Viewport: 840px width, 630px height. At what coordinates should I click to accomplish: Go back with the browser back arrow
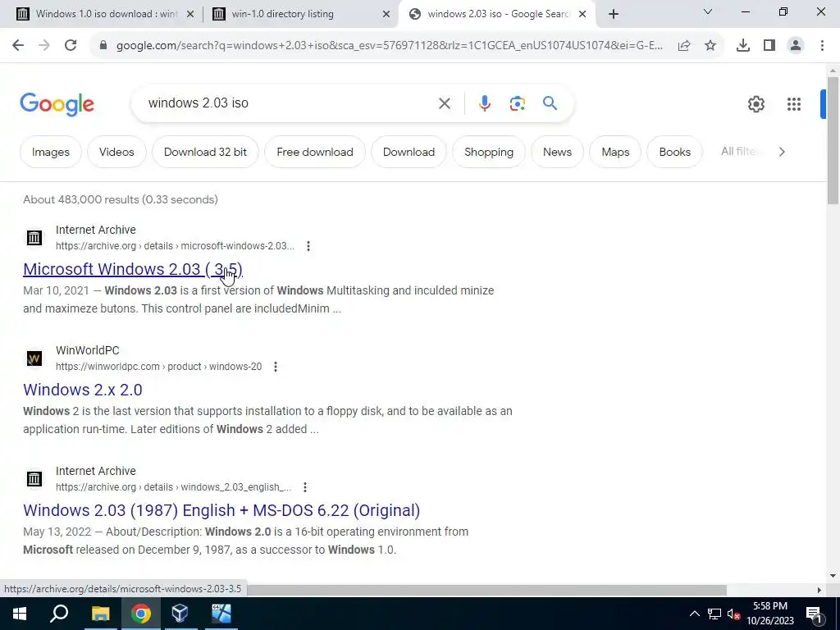[18, 46]
